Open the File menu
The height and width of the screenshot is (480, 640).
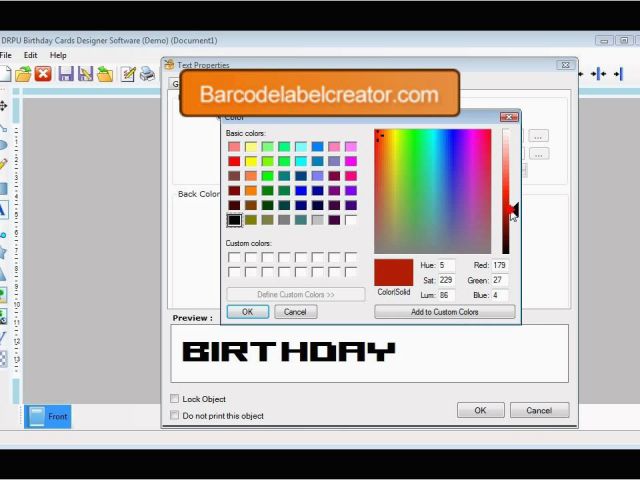(x=6, y=56)
